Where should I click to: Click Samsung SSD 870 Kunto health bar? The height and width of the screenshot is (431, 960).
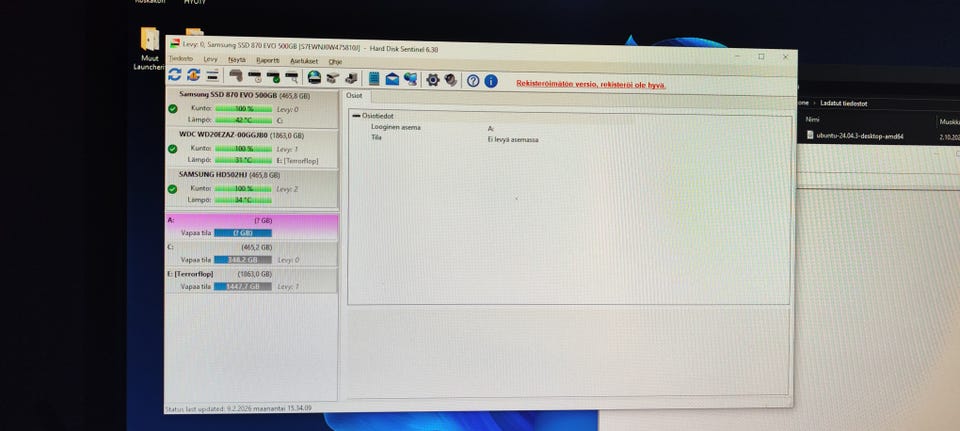pos(243,108)
